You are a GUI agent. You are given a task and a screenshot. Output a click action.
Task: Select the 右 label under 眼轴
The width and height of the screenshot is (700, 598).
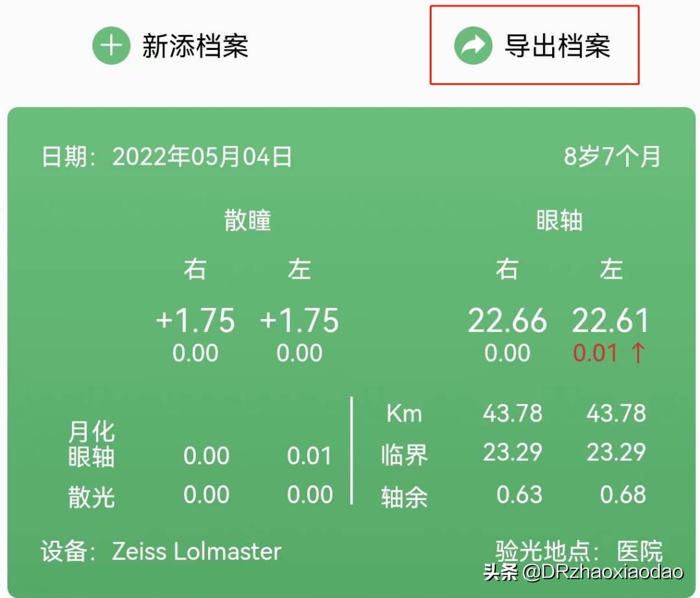click(507, 269)
